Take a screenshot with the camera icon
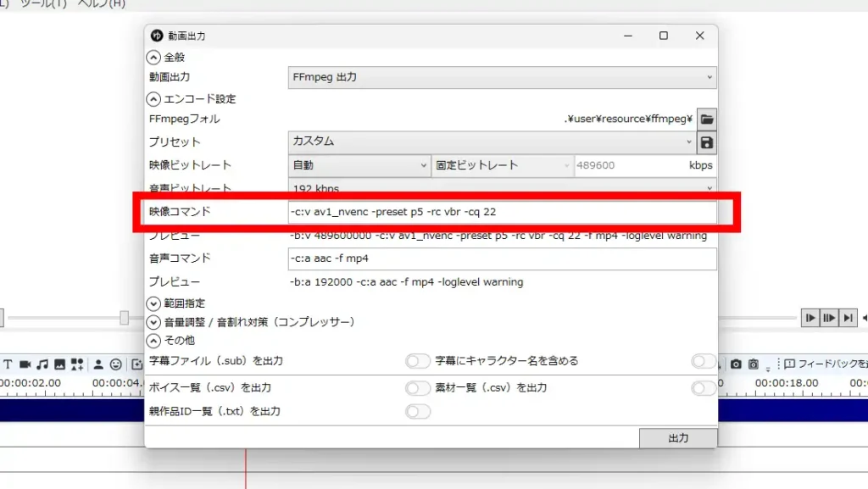Screen dimensions: 868x489 [x=737, y=364]
